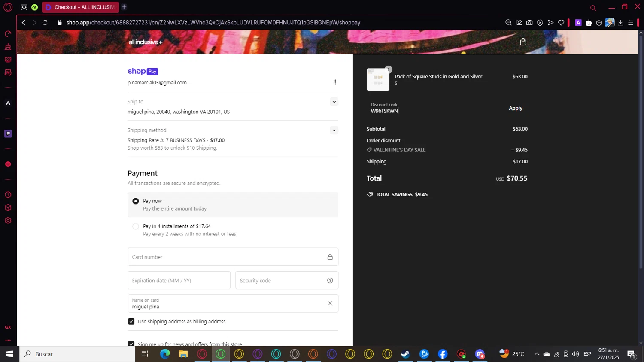Open the ad blocker shield icon
Viewport: 644px width, 362px height.
(x=540, y=23)
